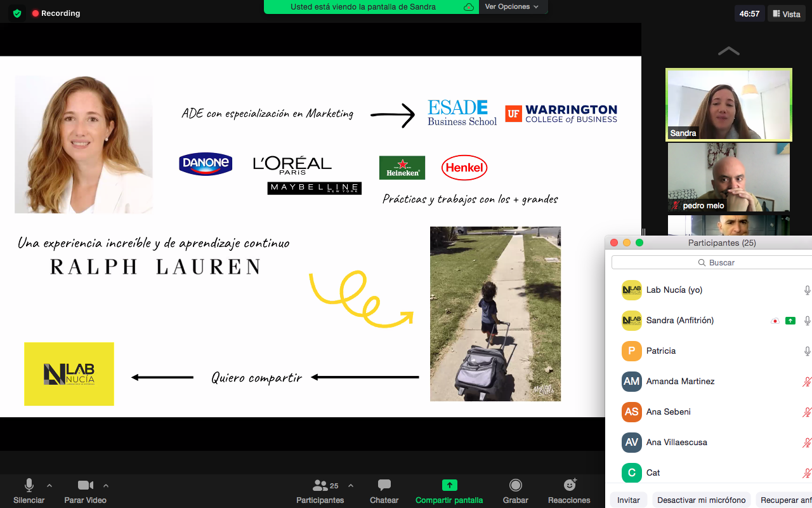Click the ESADE Business School logo
812x508 pixels.
(462, 113)
